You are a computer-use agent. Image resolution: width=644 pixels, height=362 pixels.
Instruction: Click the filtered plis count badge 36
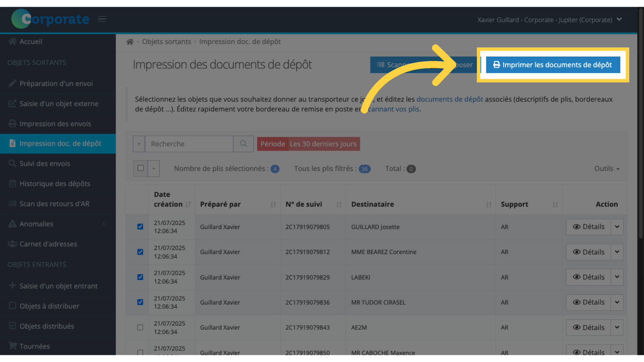click(x=365, y=169)
